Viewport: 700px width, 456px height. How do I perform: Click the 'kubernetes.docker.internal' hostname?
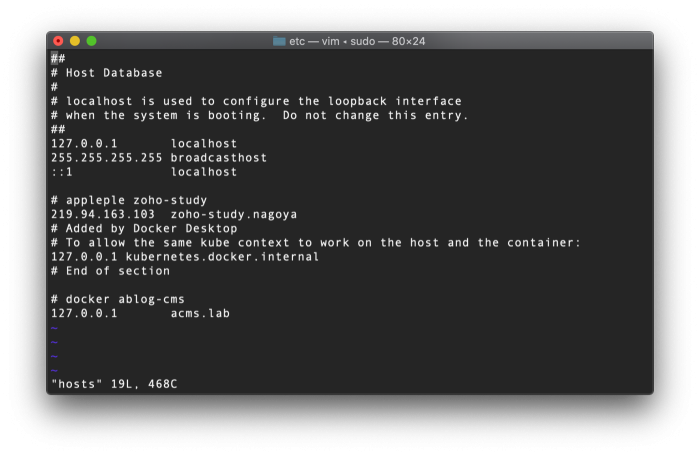222,256
